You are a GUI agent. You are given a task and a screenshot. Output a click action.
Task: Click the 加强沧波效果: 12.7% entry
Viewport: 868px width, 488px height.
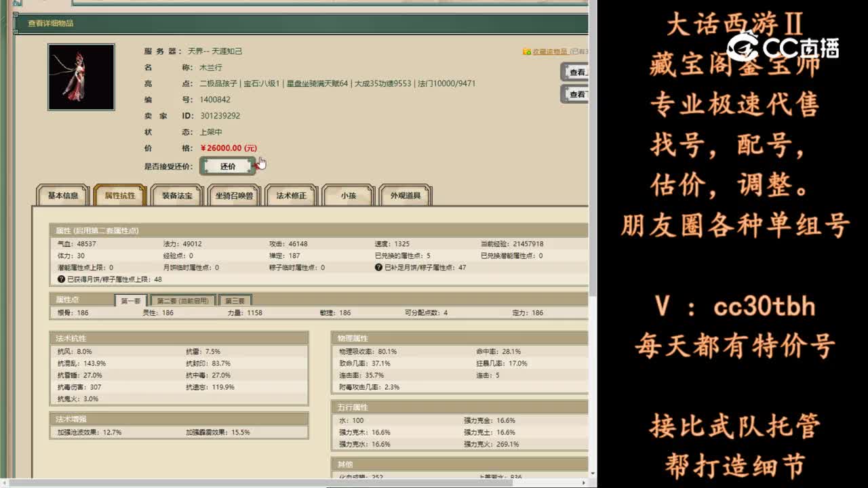[90, 432]
